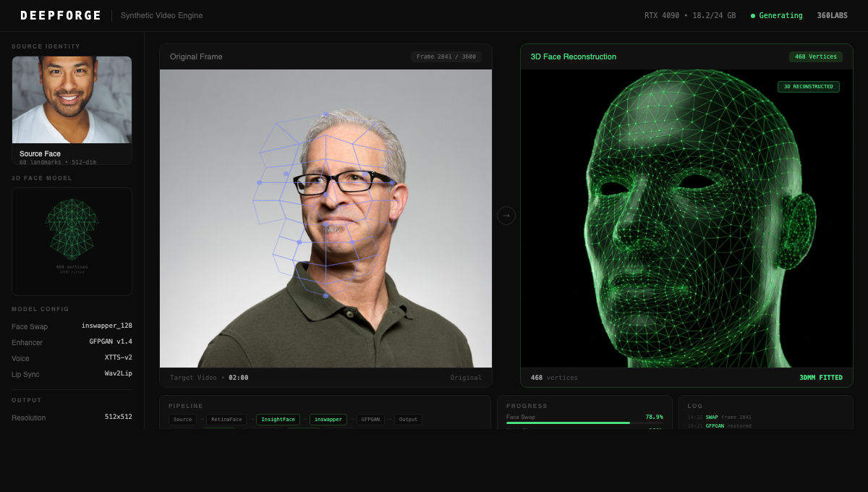868x492 pixels.
Task: Click the 3D Face Reconstruction mesh view
Action: tap(686, 219)
